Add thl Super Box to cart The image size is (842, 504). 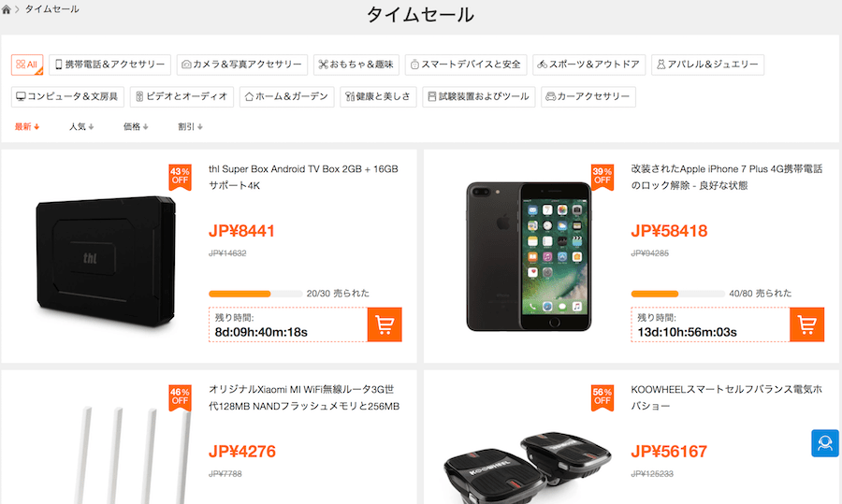(385, 324)
